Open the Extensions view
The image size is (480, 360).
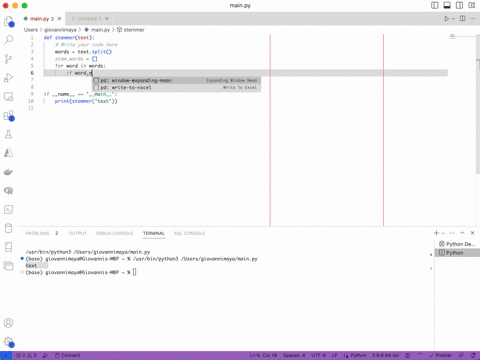pos(9,116)
